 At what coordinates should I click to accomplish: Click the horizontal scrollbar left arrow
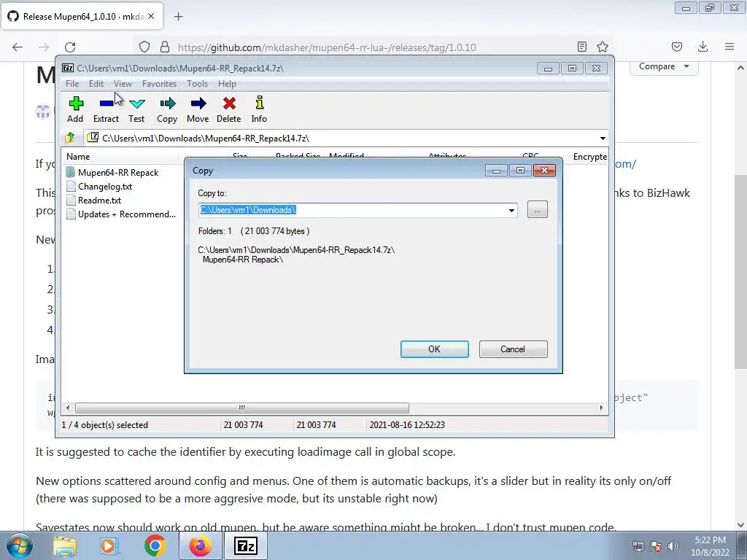click(x=68, y=408)
